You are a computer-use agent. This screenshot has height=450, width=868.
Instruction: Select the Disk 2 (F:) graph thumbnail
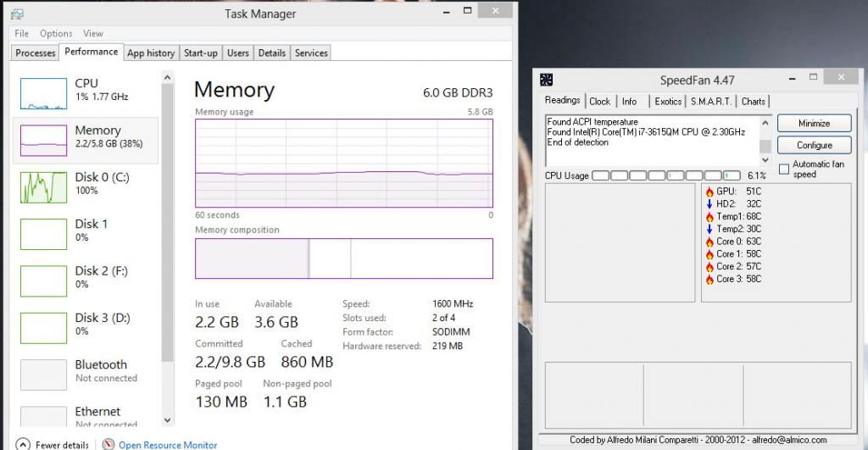tap(43, 281)
